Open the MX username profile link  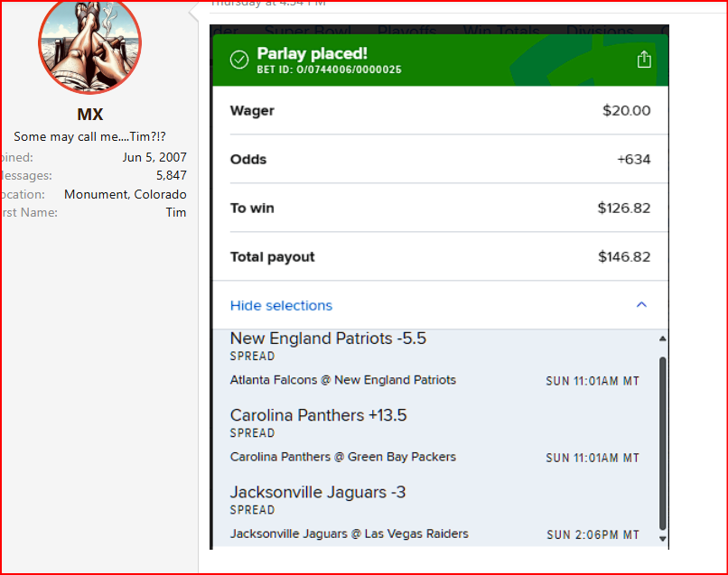pos(90,115)
